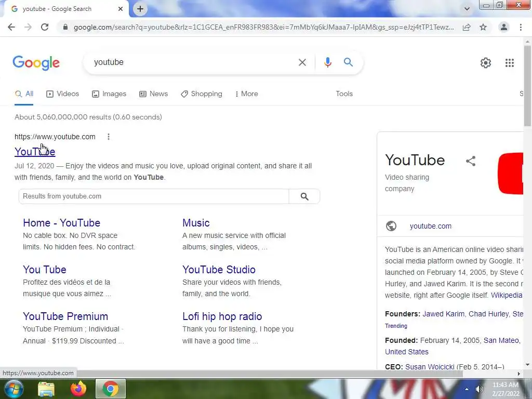
Task: Start voice search with the microphone
Action: pyautogui.click(x=327, y=62)
